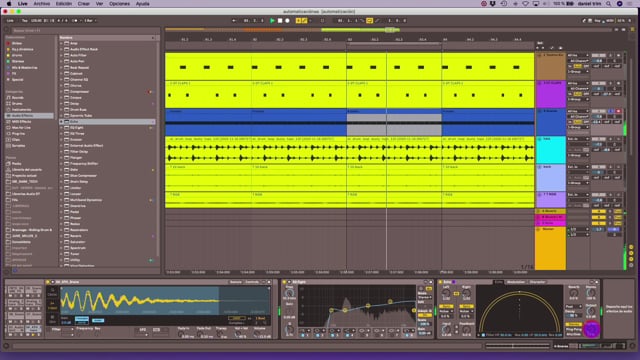640x360 pixels.
Task: Open the Drums category in the browser
Action: click(x=17, y=104)
